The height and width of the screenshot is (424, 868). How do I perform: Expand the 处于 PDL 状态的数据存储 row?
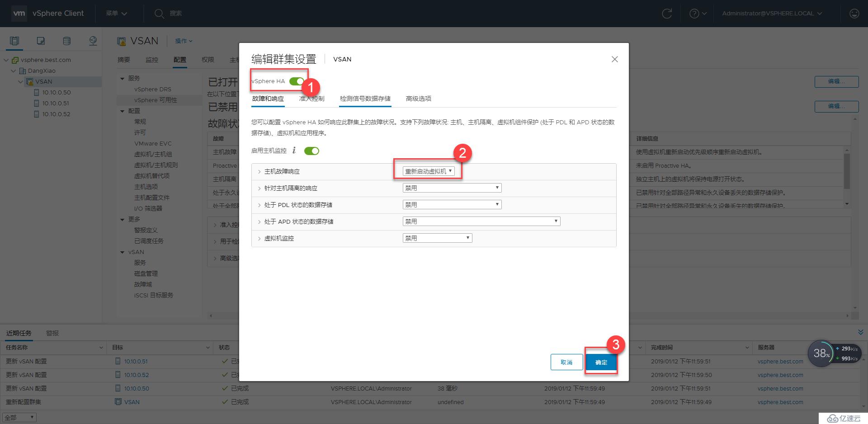point(259,205)
